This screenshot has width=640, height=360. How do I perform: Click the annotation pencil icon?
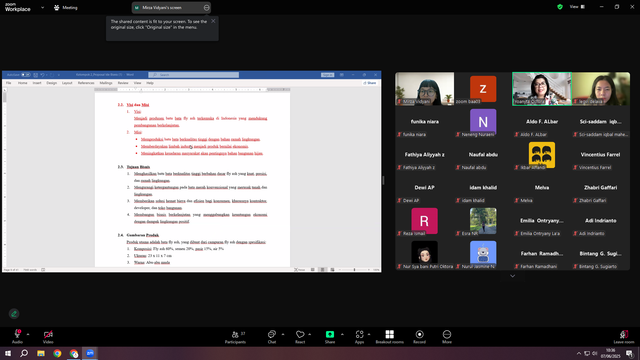[14, 313]
